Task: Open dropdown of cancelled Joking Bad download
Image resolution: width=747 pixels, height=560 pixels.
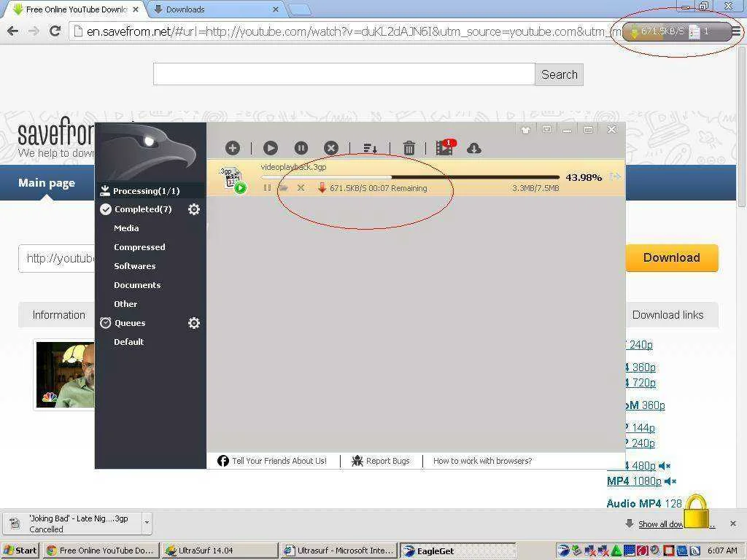Action: (x=147, y=523)
